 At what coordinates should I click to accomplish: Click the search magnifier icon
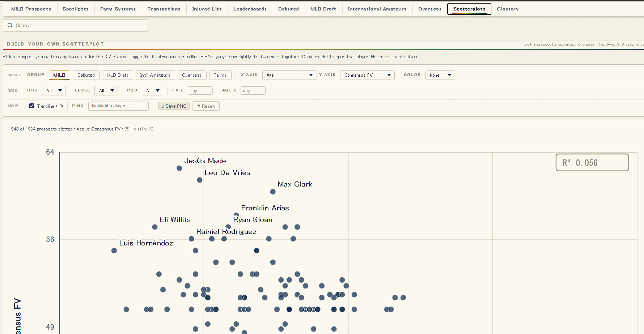[10, 25]
